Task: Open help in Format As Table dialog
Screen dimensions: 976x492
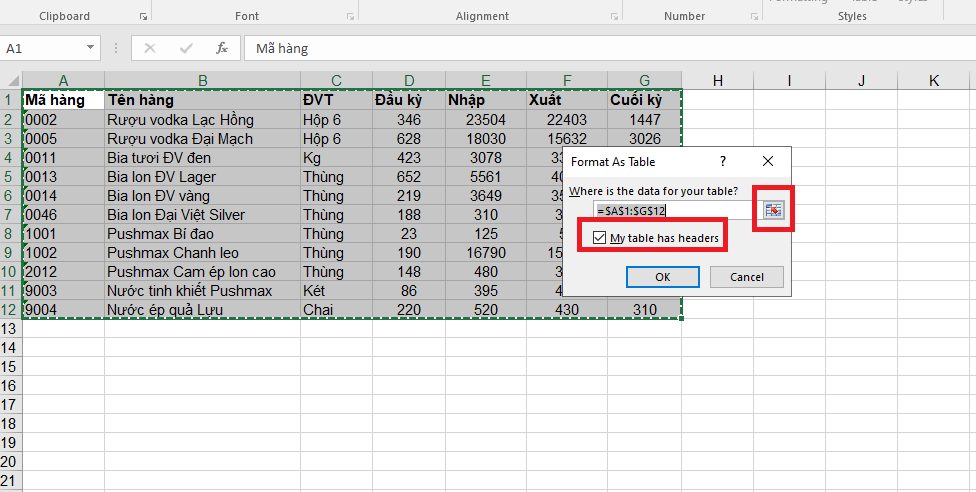Action: [x=722, y=161]
